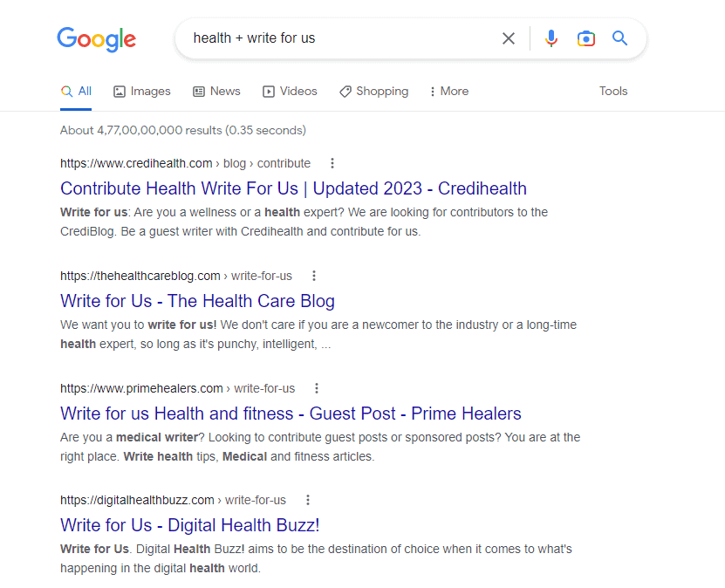Open options menu for digitalhealthbuzz result

coord(308,500)
